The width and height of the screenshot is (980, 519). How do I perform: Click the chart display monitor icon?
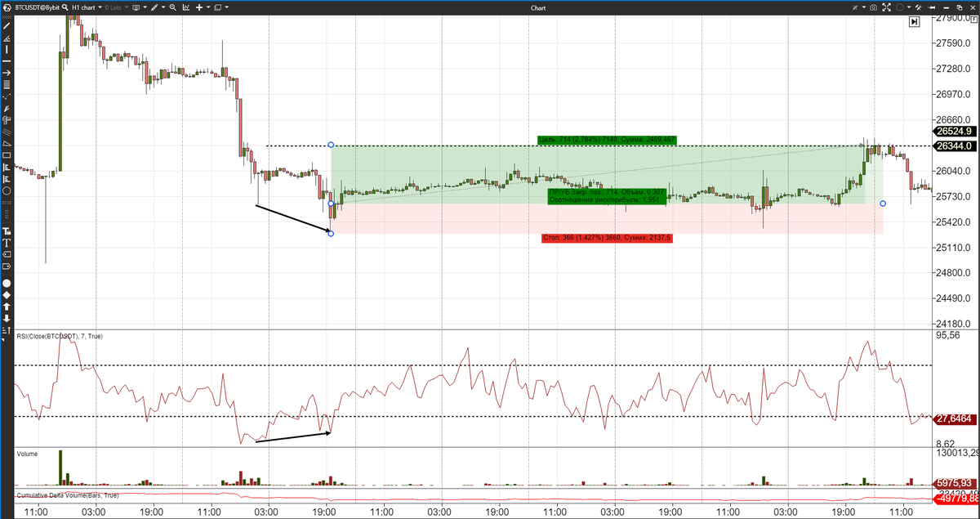point(136,7)
